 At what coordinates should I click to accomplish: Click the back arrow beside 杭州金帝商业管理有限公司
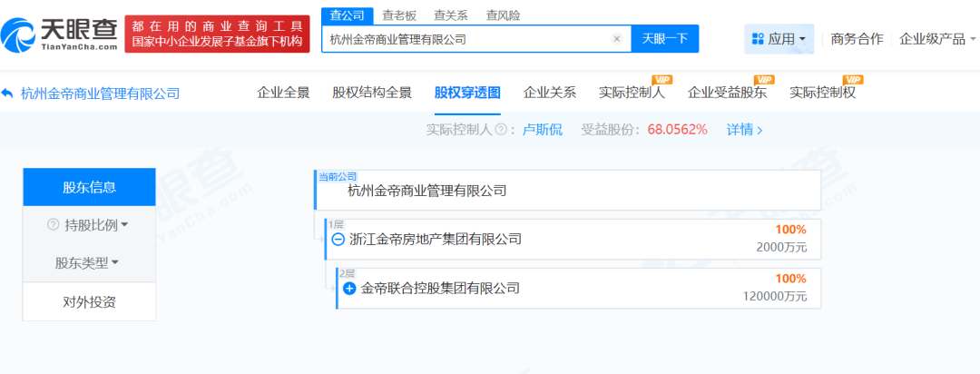coord(8,93)
